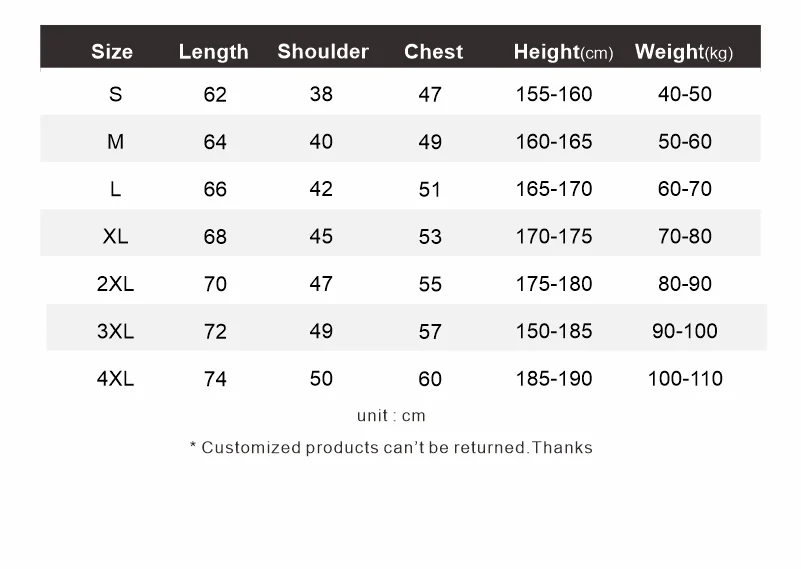
Task: Click the Shoulder column header
Action: click(x=323, y=51)
